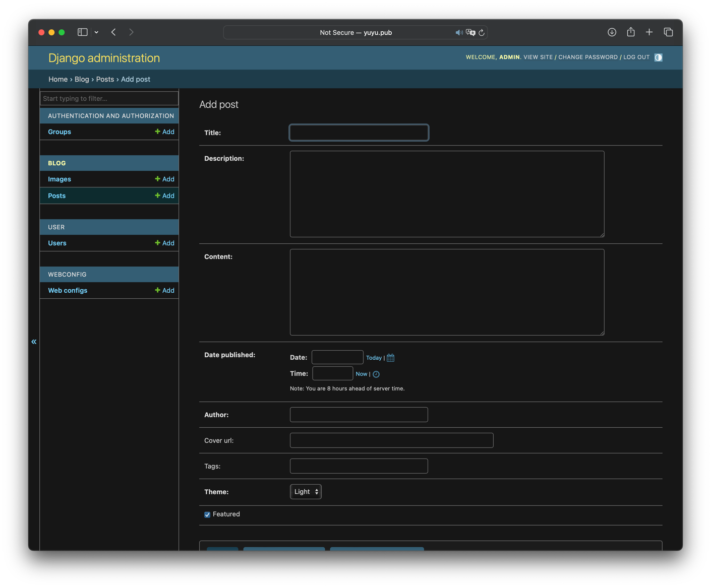This screenshot has width=711, height=588.
Task: Add a Web config via plus Add
Action: 164,290
